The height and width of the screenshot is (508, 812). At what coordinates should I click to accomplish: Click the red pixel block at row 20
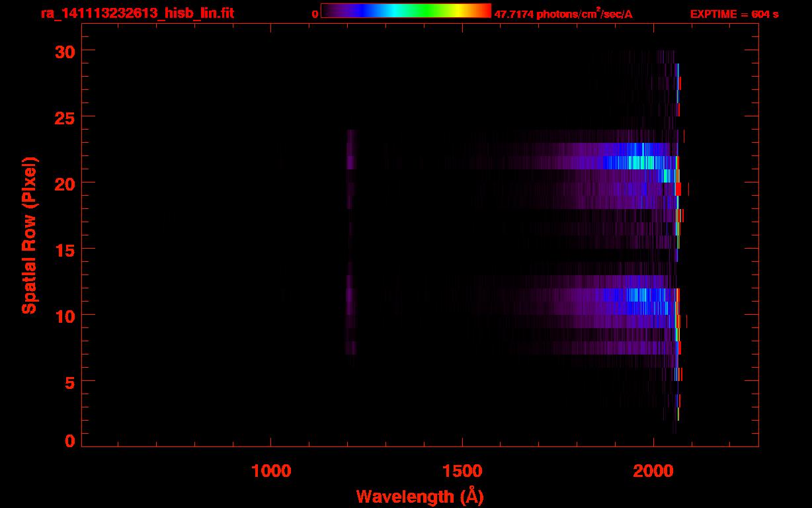[x=678, y=189]
